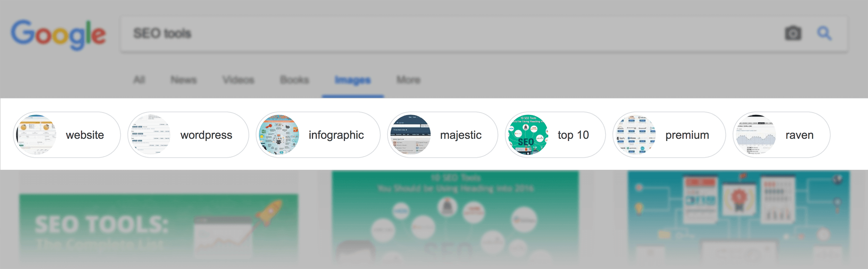
Task: Open search by image camera icon
Action: click(x=793, y=34)
